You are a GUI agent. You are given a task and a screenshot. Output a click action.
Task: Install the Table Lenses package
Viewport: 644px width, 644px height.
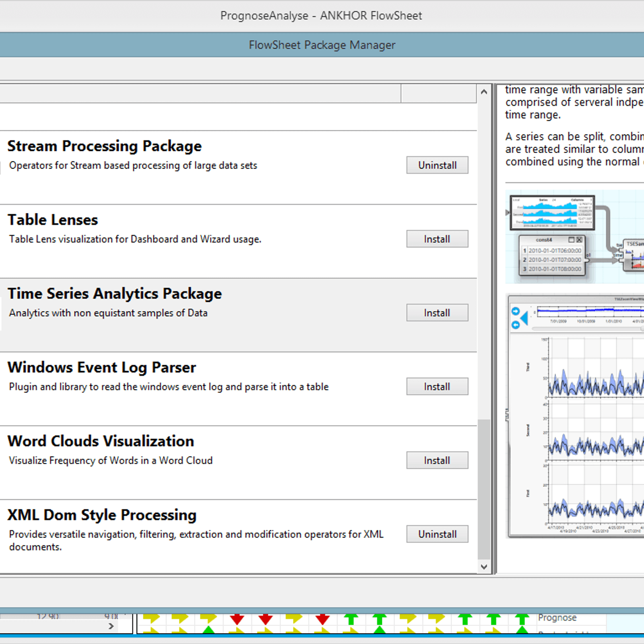coord(437,239)
